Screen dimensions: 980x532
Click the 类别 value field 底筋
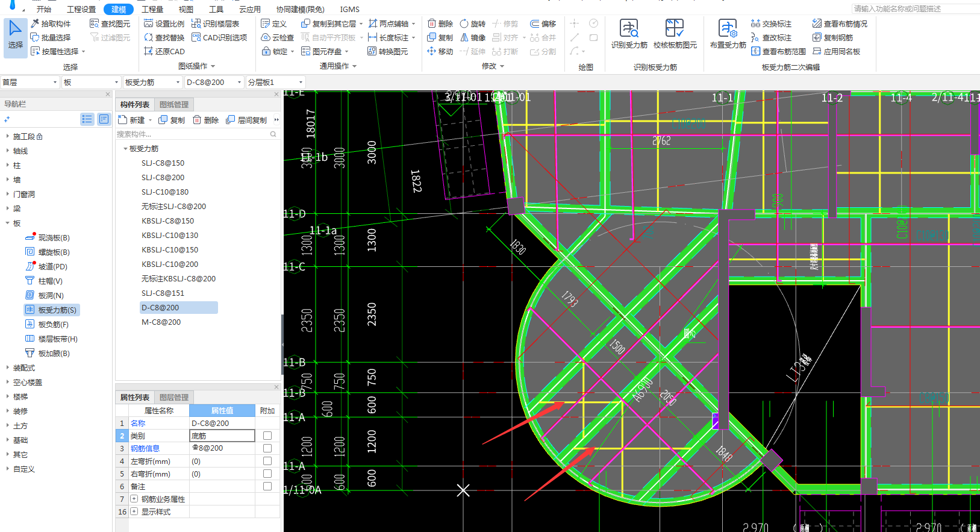[x=222, y=436]
